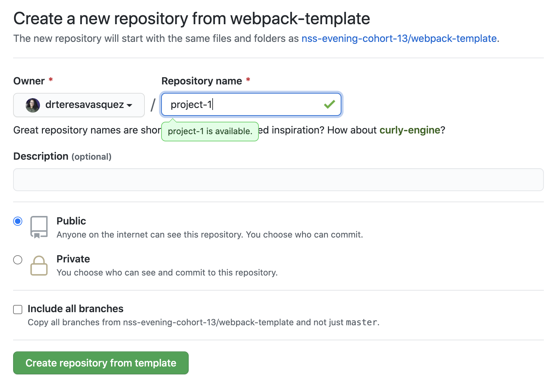This screenshot has width=553, height=392.
Task: Click the dropdown caret beside drteresavasquez
Action: coord(130,106)
